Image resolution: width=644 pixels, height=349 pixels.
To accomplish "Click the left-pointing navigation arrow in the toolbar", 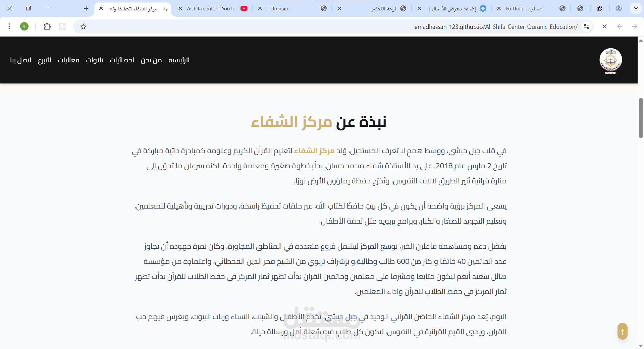I will (x=620, y=26).
